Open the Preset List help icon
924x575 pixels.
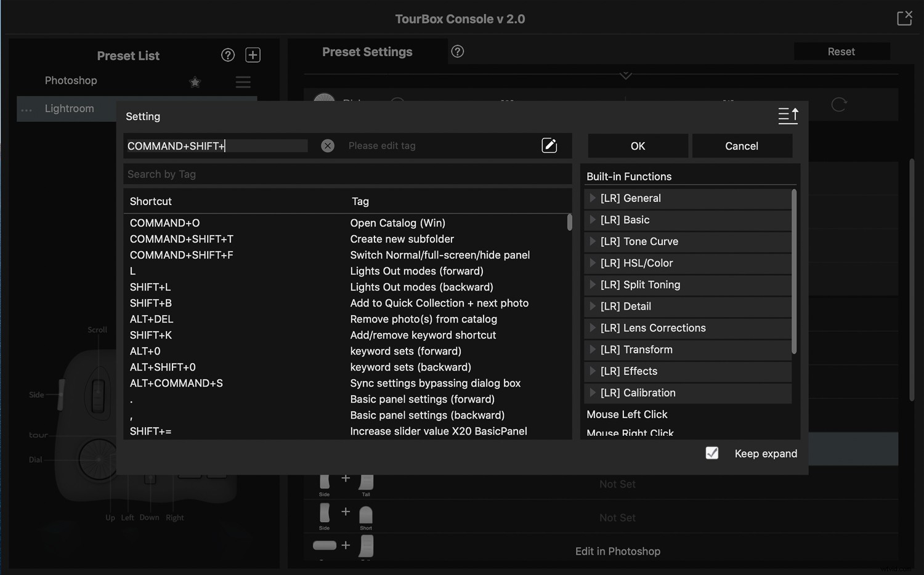pyautogui.click(x=228, y=55)
